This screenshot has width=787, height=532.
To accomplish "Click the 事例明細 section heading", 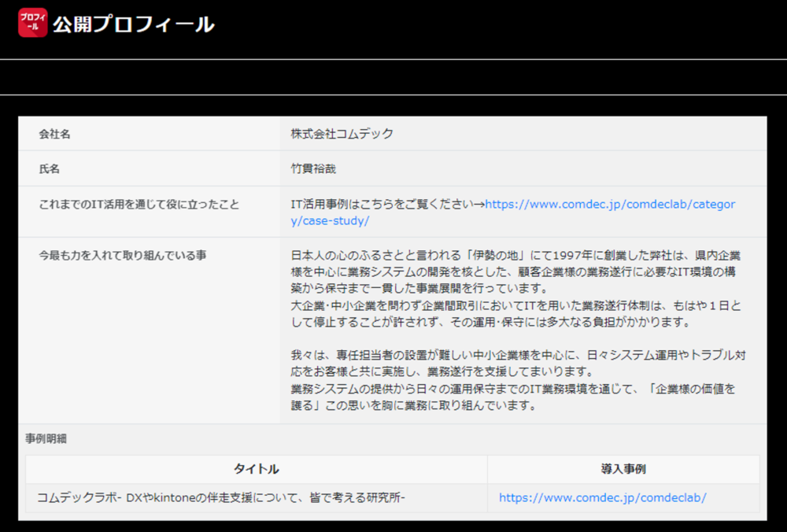I will pyautogui.click(x=46, y=438).
